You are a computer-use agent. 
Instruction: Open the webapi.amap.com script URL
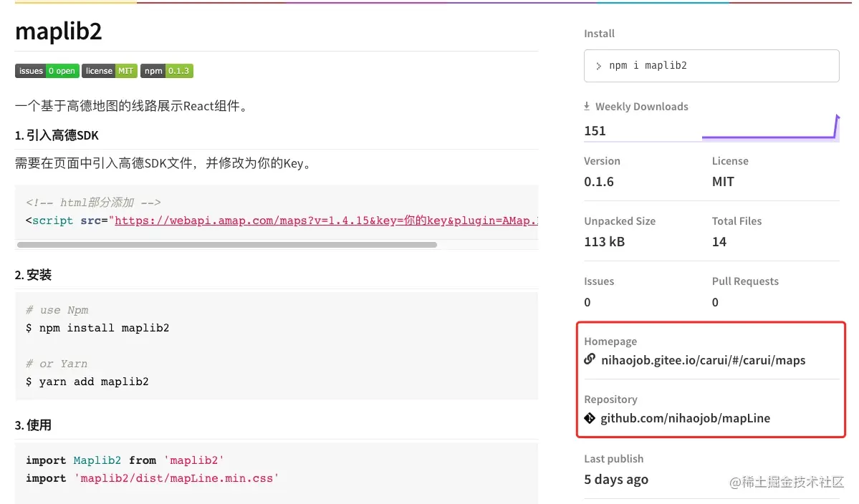(x=326, y=220)
